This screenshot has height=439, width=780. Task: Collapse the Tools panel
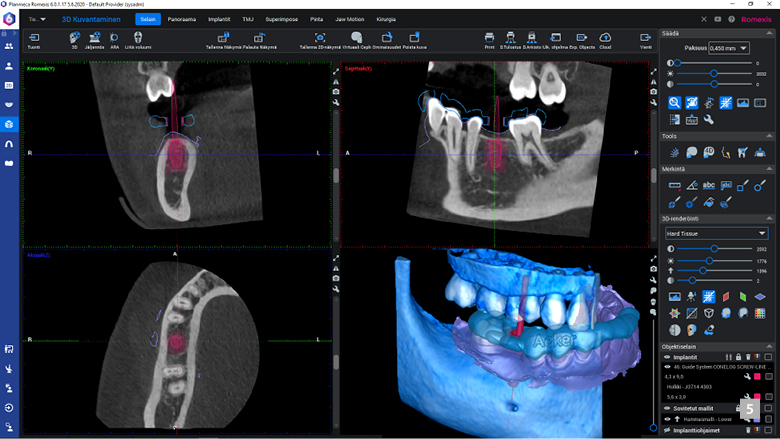[x=769, y=136]
